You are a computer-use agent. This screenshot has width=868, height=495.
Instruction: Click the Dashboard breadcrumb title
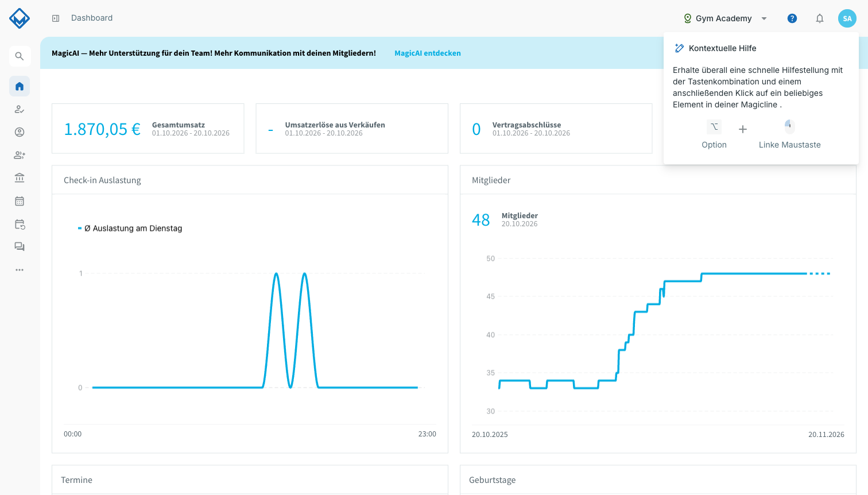[x=92, y=18]
